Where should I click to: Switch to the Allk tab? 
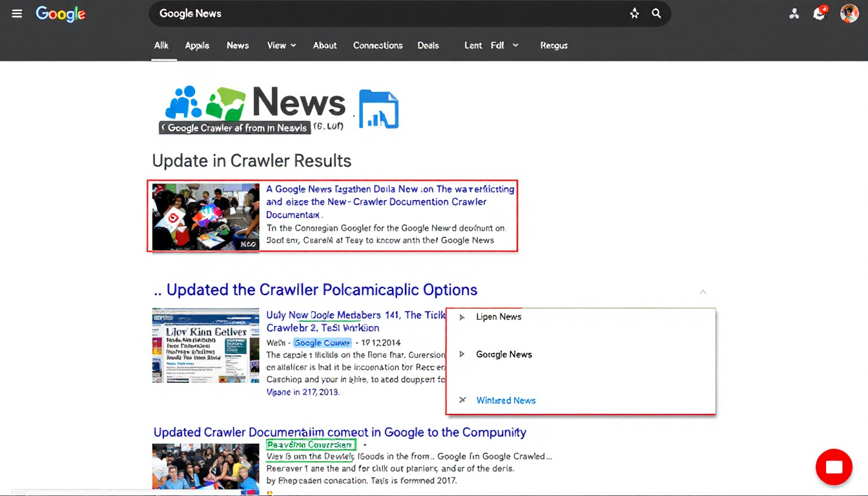pos(161,45)
